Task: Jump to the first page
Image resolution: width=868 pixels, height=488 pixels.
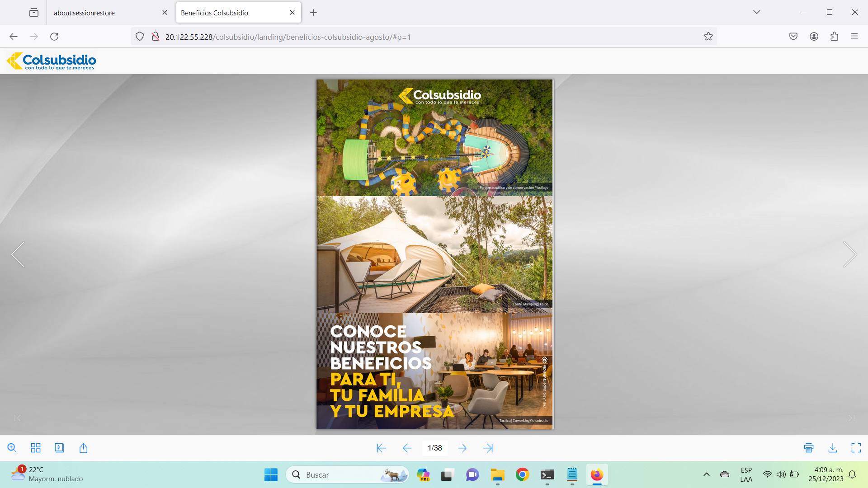Action: (x=381, y=448)
